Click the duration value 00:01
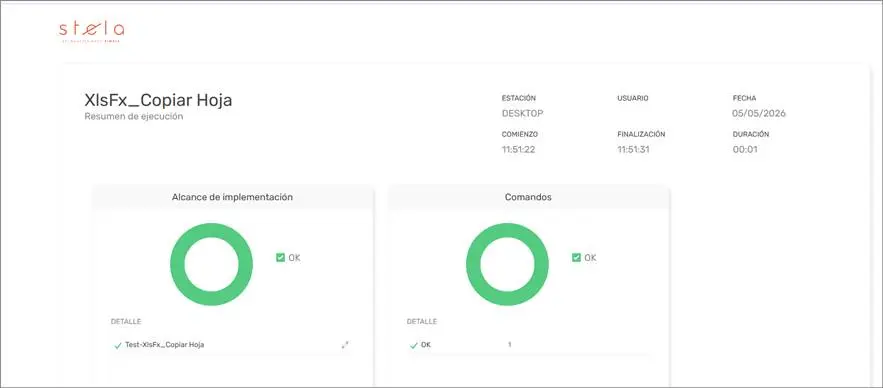883x388 pixels. tap(744, 150)
